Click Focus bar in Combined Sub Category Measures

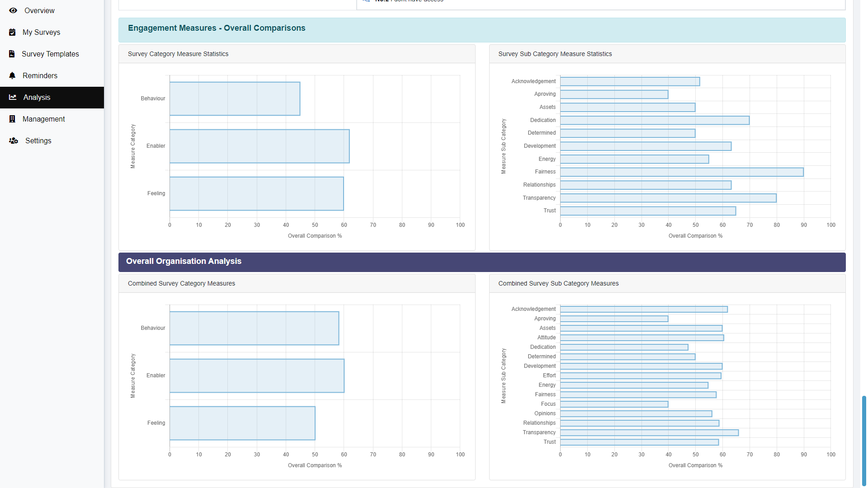pyautogui.click(x=614, y=404)
